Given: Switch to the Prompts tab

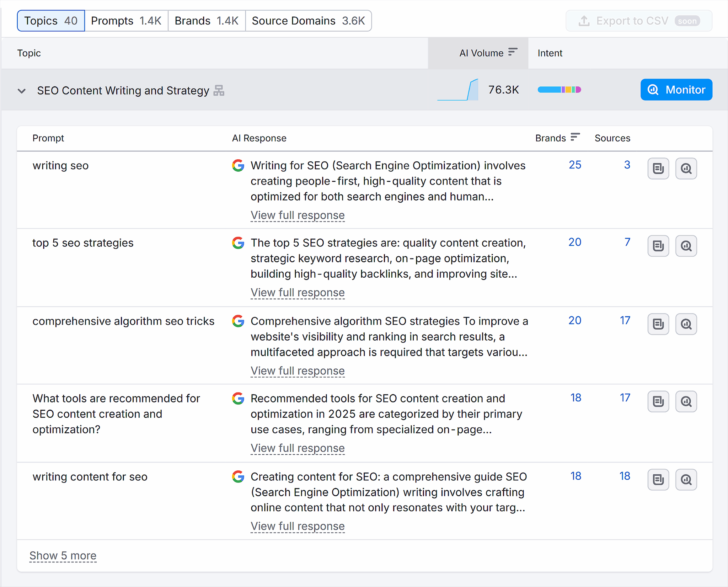Looking at the screenshot, I should tap(126, 21).
